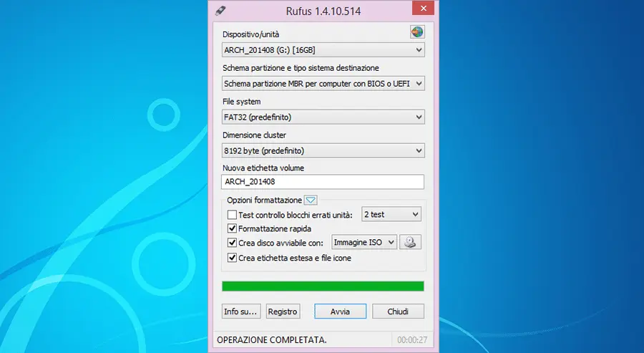
Task: Uncheck Crea disco avviabile con
Action: pyautogui.click(x=232, y=243)
